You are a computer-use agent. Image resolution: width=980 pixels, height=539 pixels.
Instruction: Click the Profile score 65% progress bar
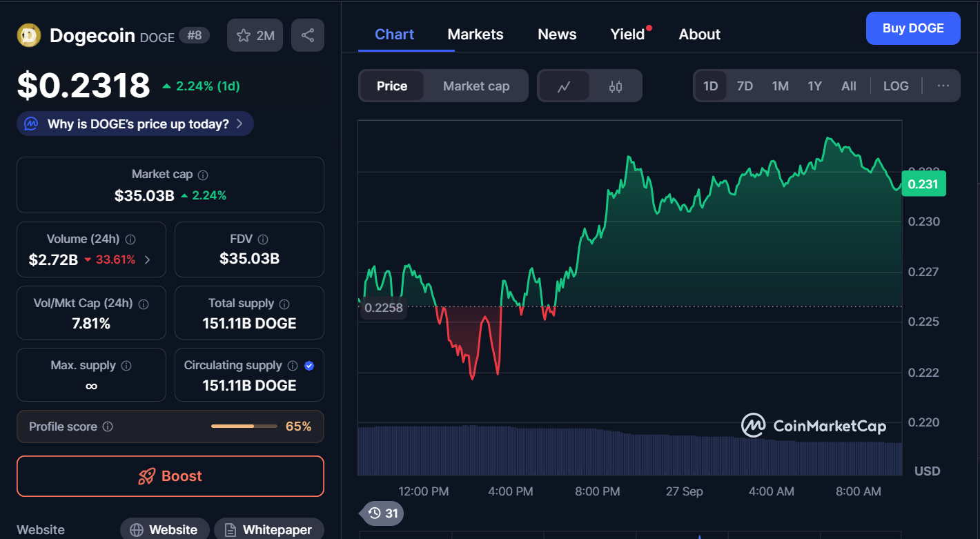pos(244,427)
